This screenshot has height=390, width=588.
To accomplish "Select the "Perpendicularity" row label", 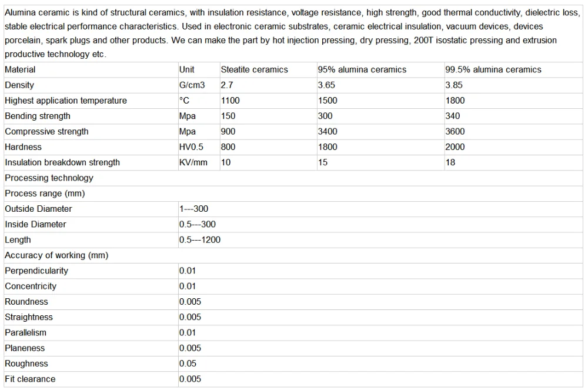I will [x=36, y=271].
